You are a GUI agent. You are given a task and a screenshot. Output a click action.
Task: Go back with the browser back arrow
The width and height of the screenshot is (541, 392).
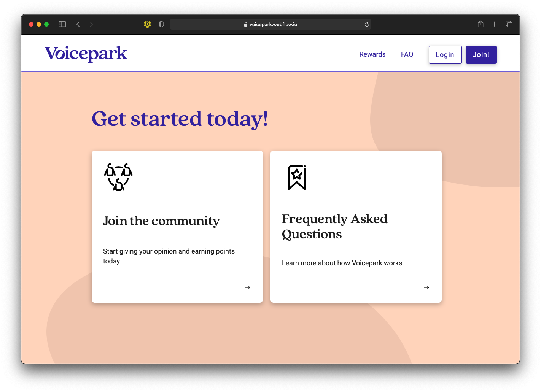78,24
